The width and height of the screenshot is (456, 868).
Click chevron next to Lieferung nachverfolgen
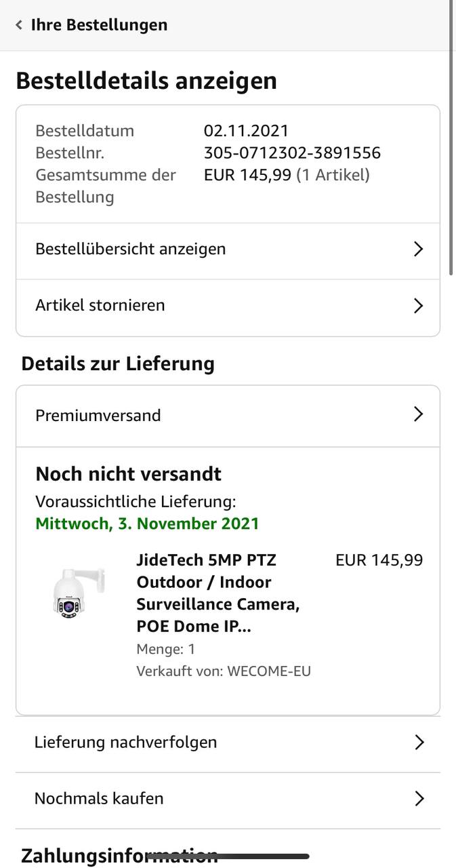tap(419, 742)
